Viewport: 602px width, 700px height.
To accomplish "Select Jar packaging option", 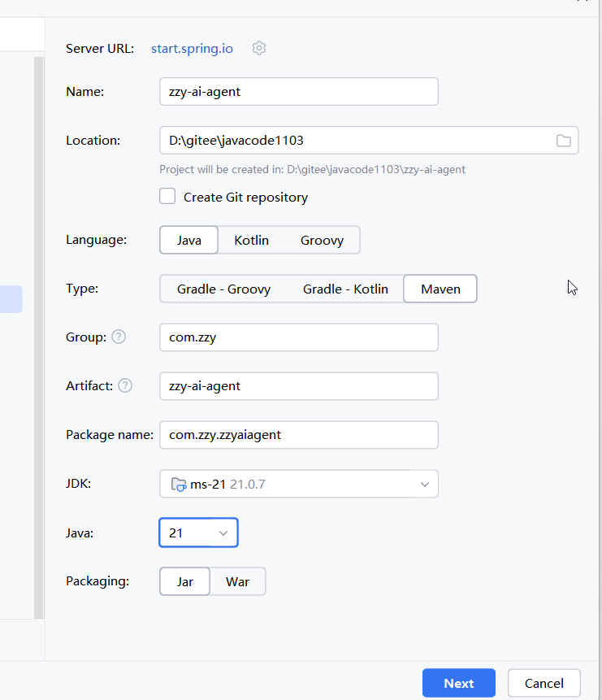I will pyautogui.click(x=184, y=581).
